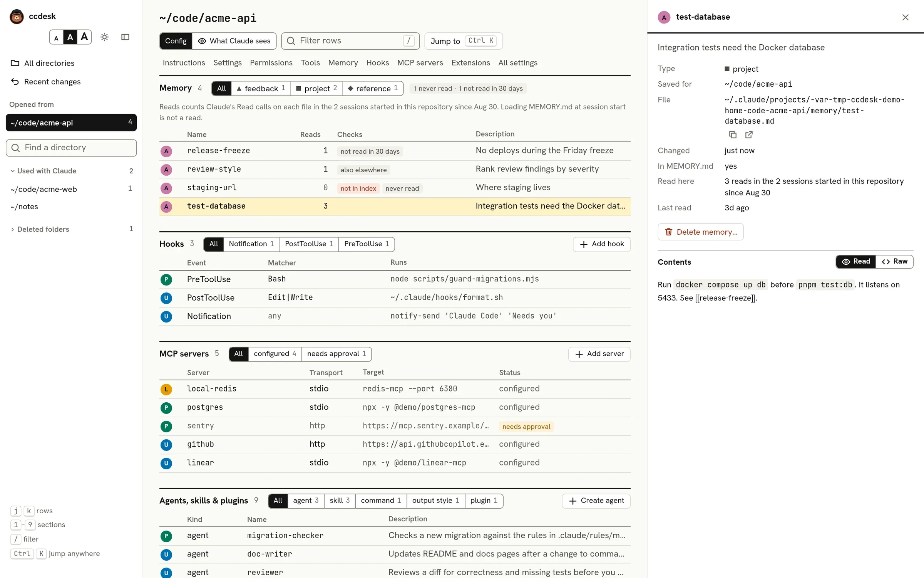Click the github server U badge
Viewport: 924px width, 578px height.
tap(166, 445)
